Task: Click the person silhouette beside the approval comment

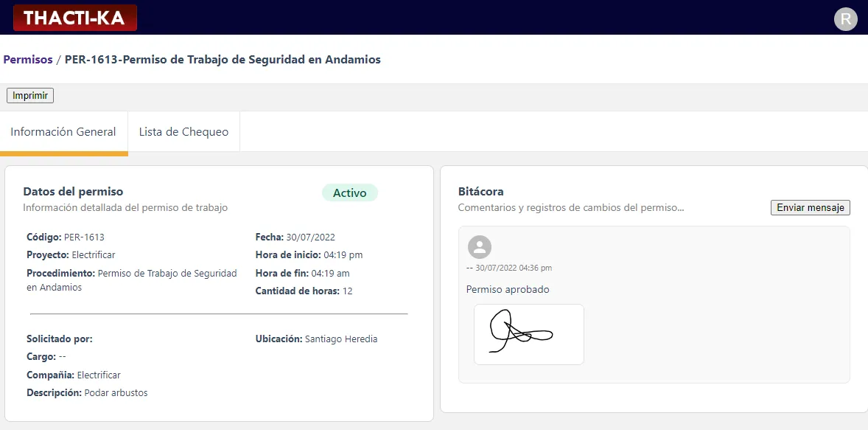Action: click(480, 246)
